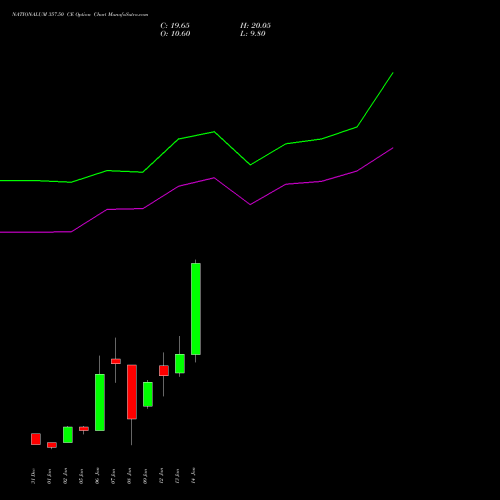Select the red candle above 31 Dec
The image size is (500, 500).
pyautogui.click(x=36, y=439)
